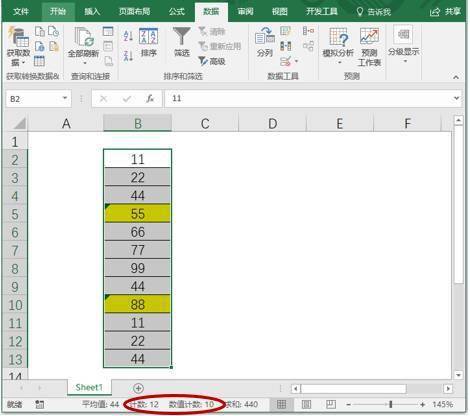Viewport: 470px width, 416px height.
Task: Click the connection Properties icon
Action: 108,46
